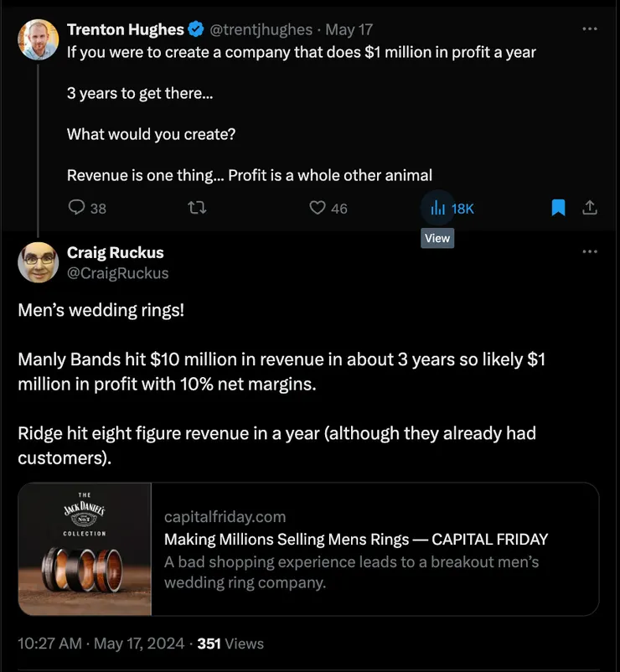The height and width of the screenshot is (672, 620).
Task: Like Trenton Hughes' tweet with the heart
Action: pyautogui.click(x=318, y=208)
